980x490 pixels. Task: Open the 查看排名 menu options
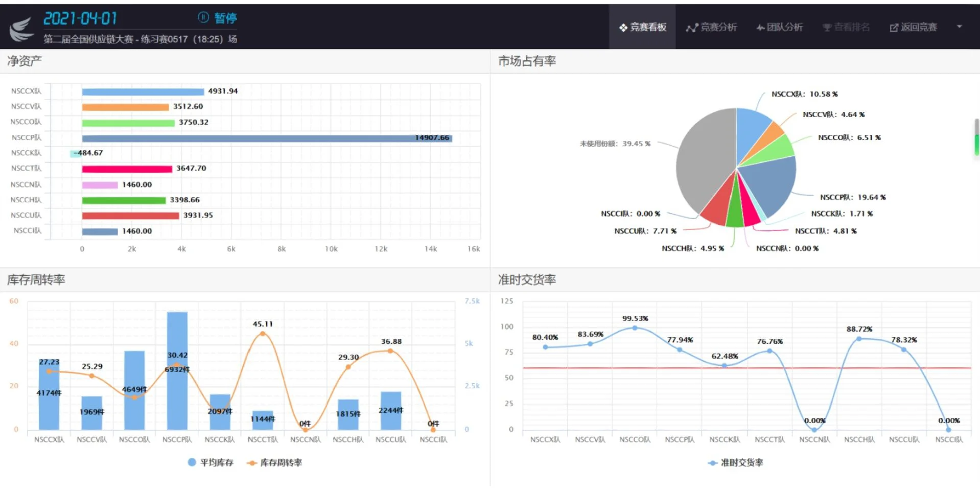[846, 27]
